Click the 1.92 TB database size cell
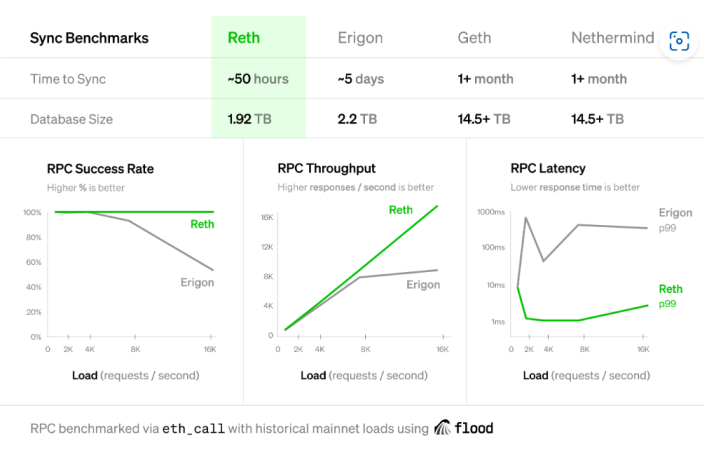Viewport: 716px width, 450px height. (249, 119)
